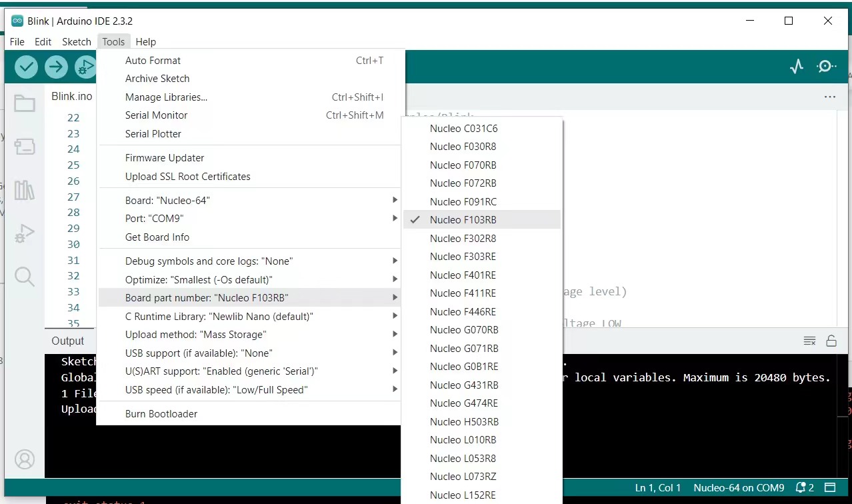Select Nucleo F072RB board part
852x504 pixels.
click(x=482, y=183)
